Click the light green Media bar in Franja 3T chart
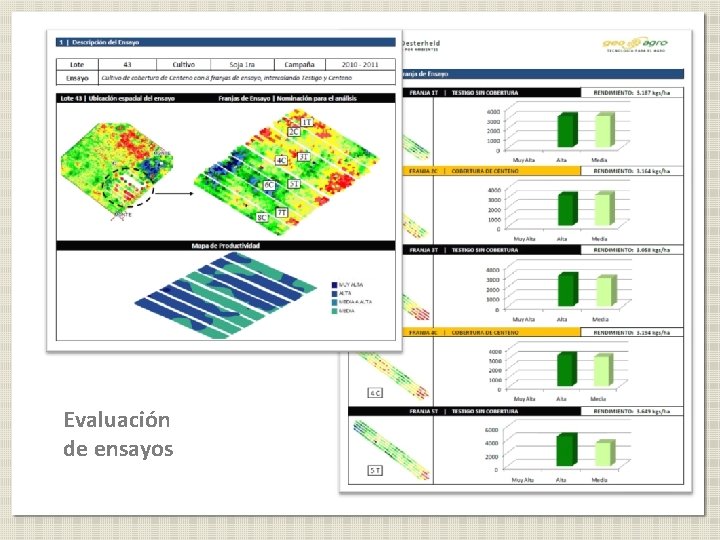The height and width of the screenshot is (540, 720). pyautogui.click(x=606, y=291)
